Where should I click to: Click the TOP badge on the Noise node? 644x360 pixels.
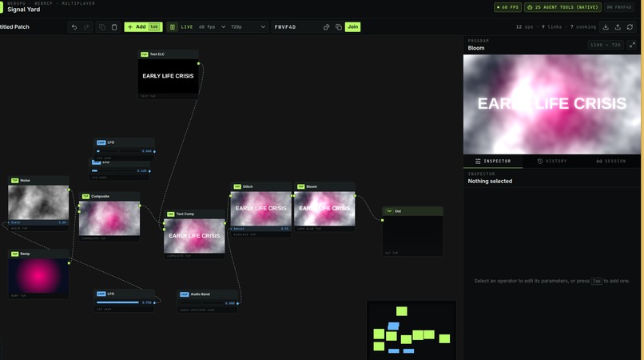tap(15, 181)
